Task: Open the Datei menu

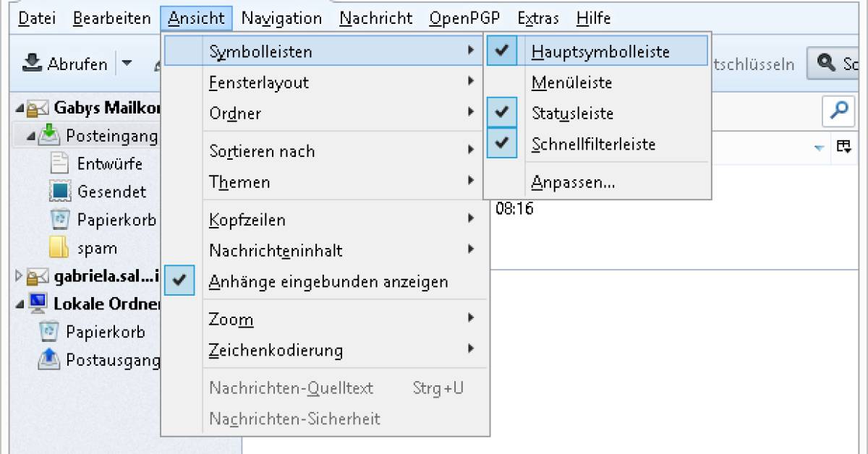Action: (x=37, y=18)
